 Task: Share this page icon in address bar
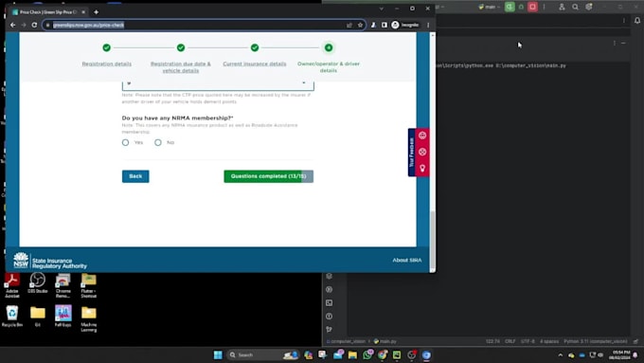pos(349,25)
